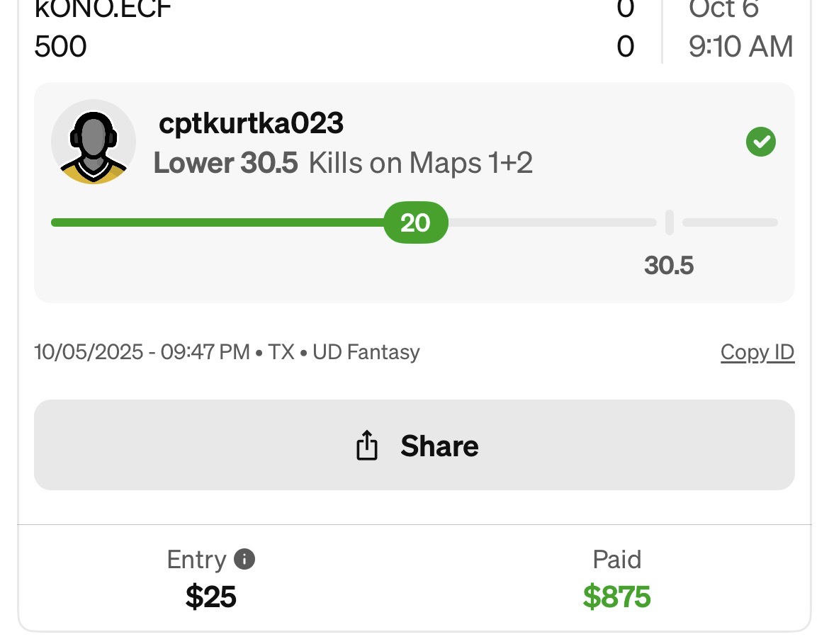
Task: Open the cptkurtka023 player avatar
Action: [94, 142]
